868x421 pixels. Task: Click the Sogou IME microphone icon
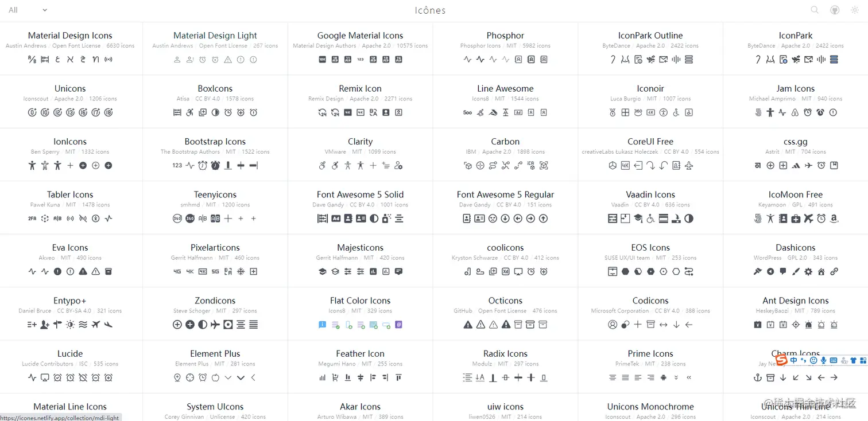[823, 360]
